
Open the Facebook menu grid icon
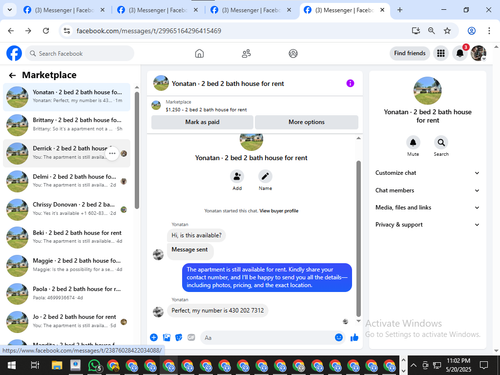pyautogui.click(x=441, y=53)
